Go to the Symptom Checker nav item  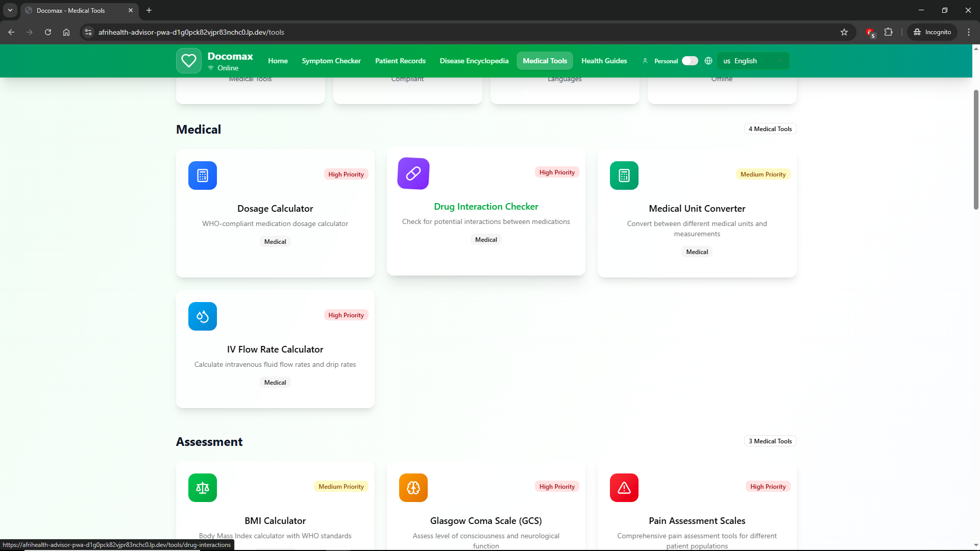331,61
